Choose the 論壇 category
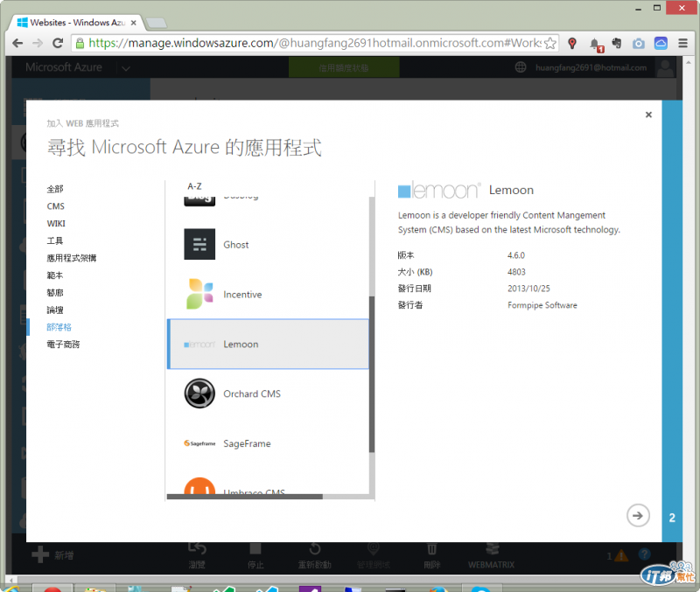Image resolution: width=700 pixels, height=592 pixels. click(x=55, y=310)
